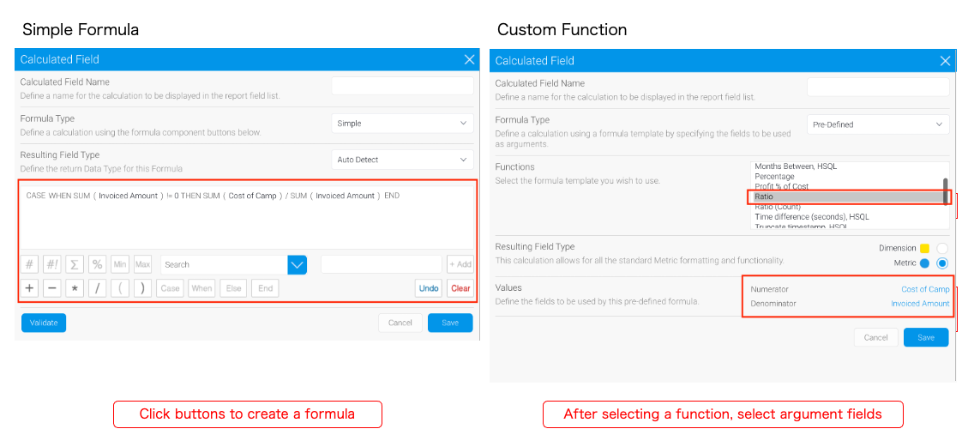Insert the percent operator button
Image resolution: width=980 pixels, height=447 pixels.
pos(98,264)
